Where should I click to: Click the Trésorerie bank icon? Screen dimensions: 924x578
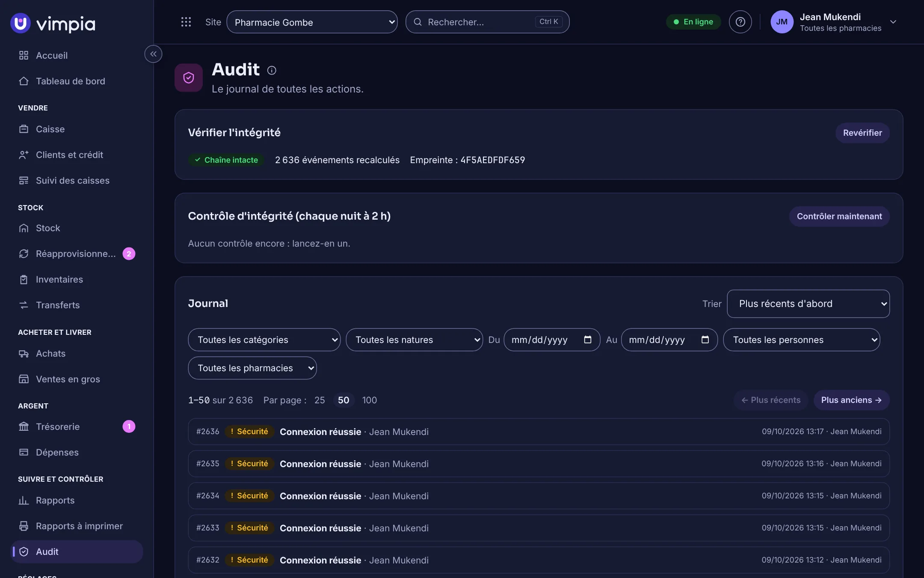(x=24, y=426)
